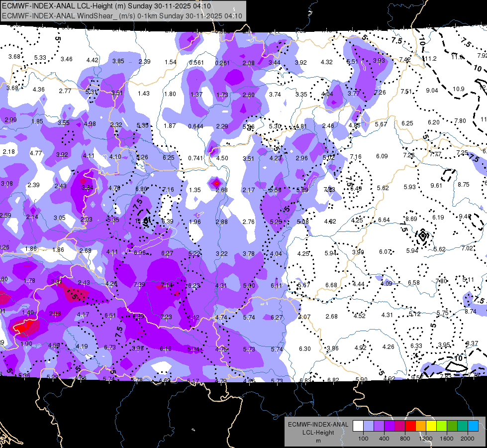Click the legend unit label m
Viewport: 487px width, 448px height.
click(x=318, y=441)
